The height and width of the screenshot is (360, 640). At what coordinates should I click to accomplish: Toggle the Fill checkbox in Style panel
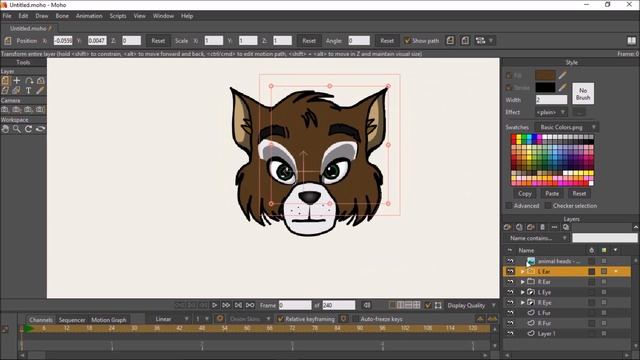coord(509,76)
